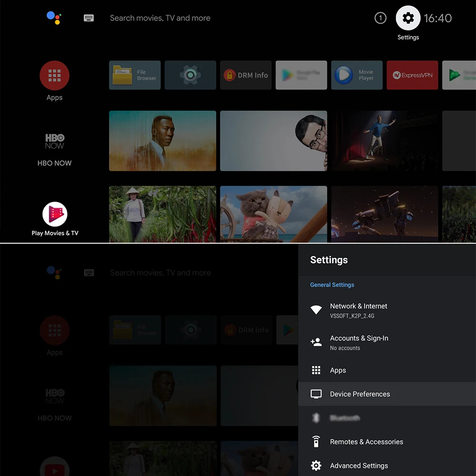
Task: Tap the bright Google Assistant icon
Action: (x=54, y=18)
